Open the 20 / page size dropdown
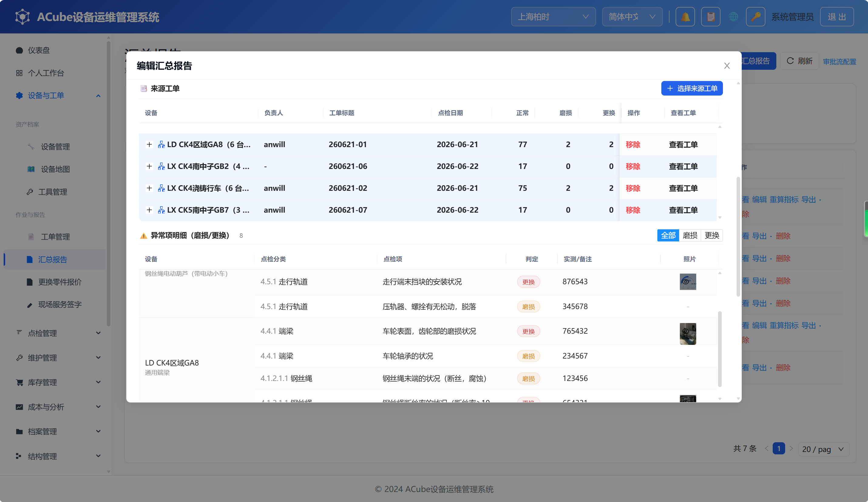 tap(823, 449)
